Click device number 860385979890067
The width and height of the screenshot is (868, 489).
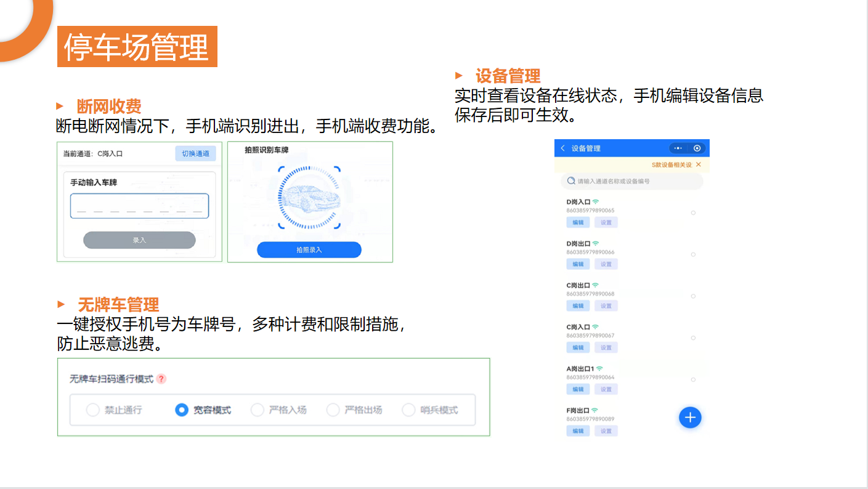tap(590, 336)
